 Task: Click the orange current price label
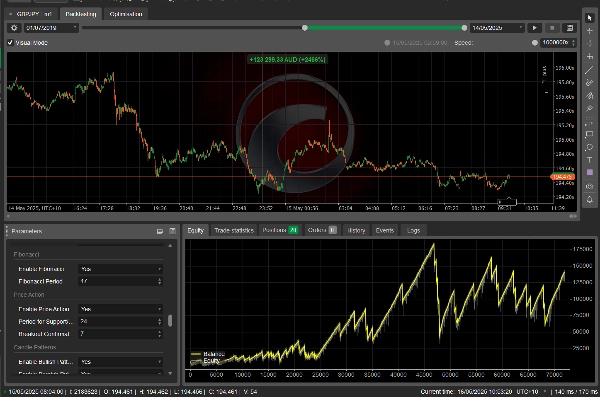click(562, 177)
